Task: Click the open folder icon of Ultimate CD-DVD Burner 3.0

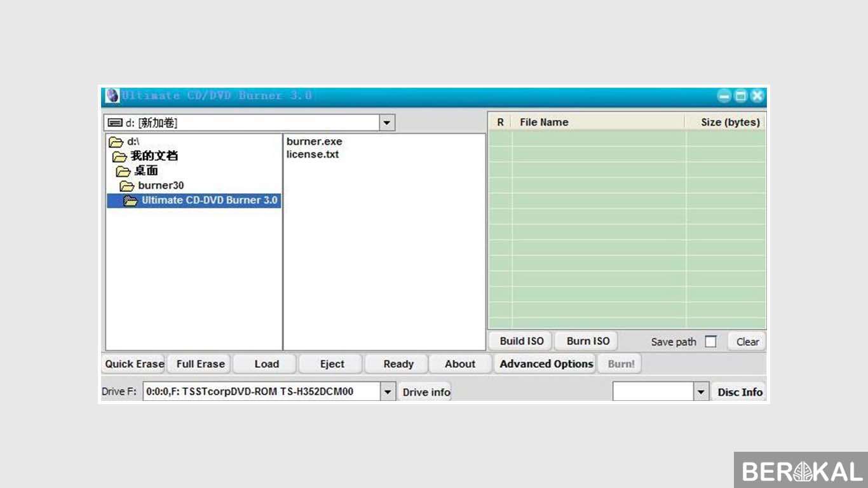Action: [130, 201]
